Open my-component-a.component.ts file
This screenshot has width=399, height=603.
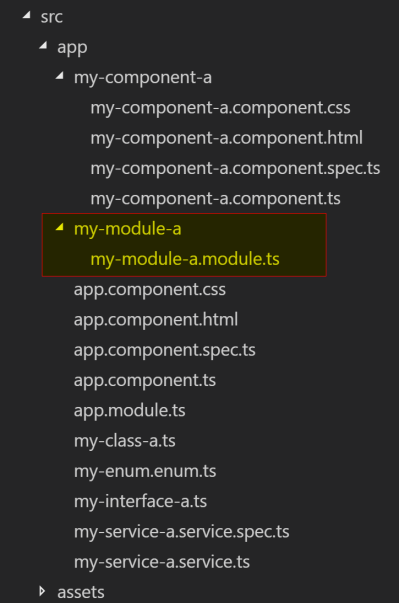click(x=215, y=199)
